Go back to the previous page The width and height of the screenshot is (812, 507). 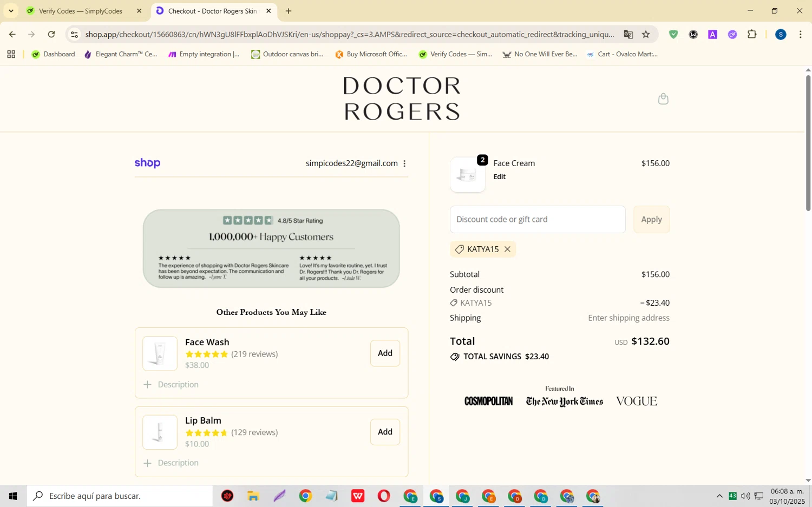12,34
